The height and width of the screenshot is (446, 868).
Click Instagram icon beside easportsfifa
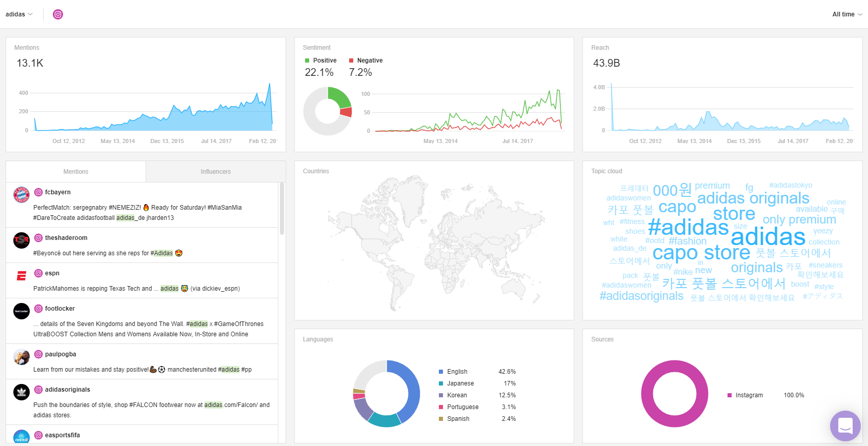[x=38, y=435]
